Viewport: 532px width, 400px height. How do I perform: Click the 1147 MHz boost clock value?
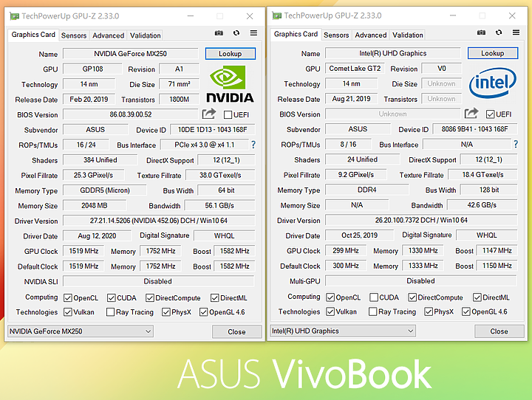[497, 250]
